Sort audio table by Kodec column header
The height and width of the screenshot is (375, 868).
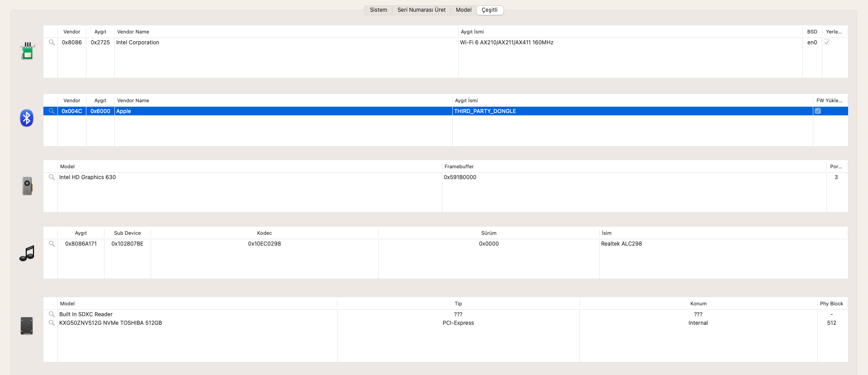tap(264, 233)
